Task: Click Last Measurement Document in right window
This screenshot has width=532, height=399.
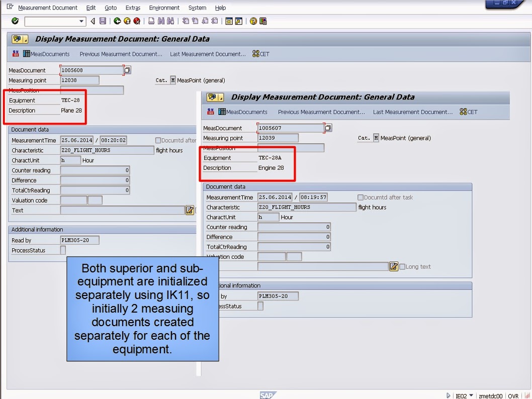Action: 412,112
